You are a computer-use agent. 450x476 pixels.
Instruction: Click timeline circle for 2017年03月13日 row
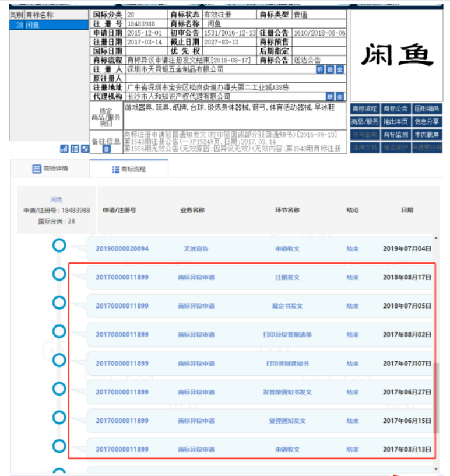[59, 446]
